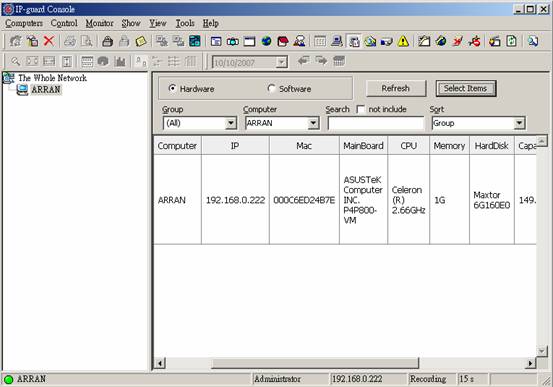Click inside the Search text field

[376, 123]
